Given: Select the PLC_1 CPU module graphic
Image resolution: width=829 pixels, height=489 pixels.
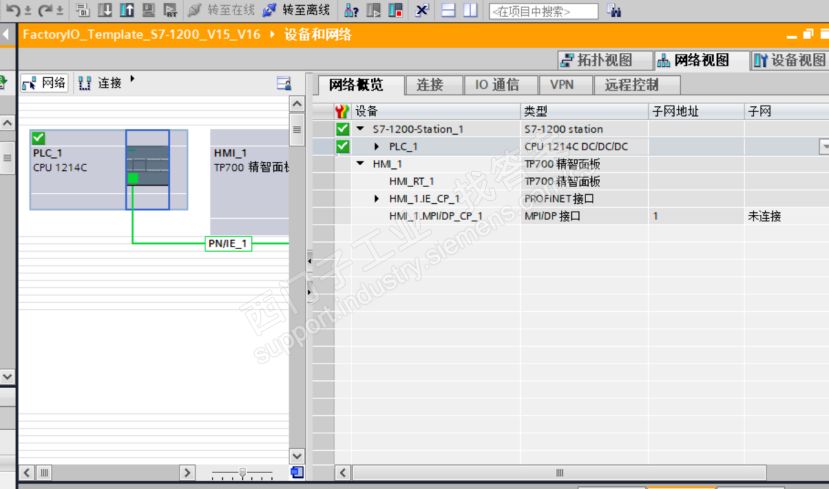Looking at the screenshot, I should (148, 170).
